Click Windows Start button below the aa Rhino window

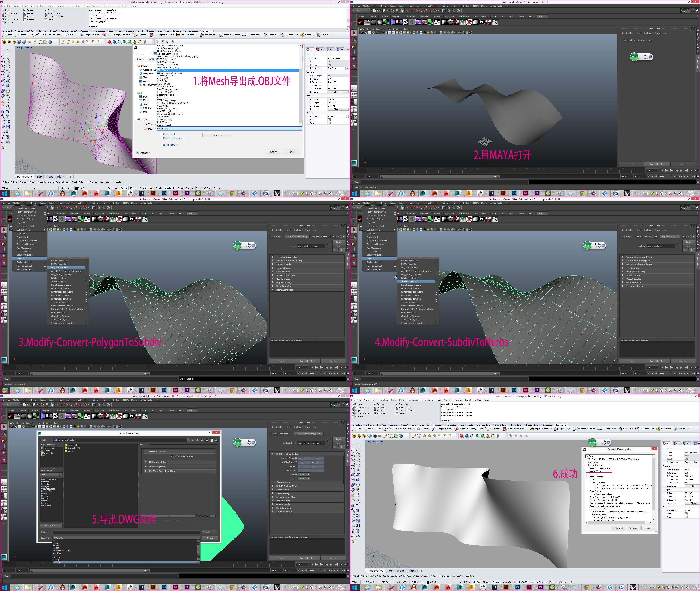[x=355, y=587]
